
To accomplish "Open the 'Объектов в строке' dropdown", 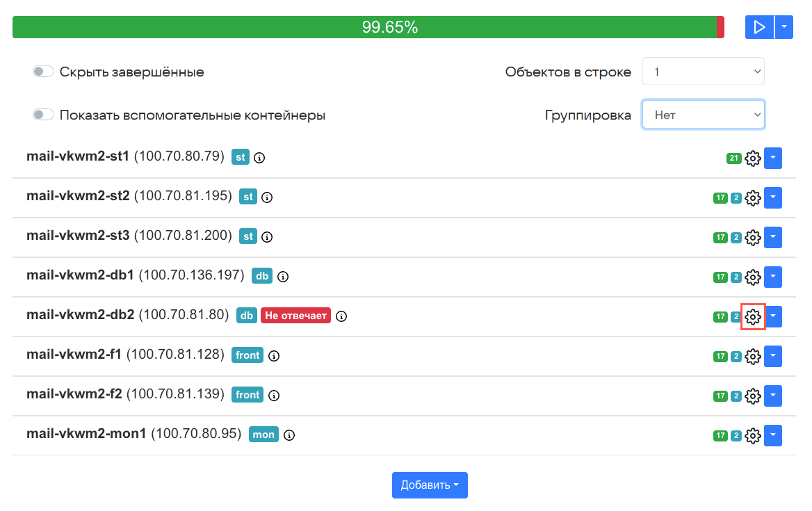I will (704, 72).
